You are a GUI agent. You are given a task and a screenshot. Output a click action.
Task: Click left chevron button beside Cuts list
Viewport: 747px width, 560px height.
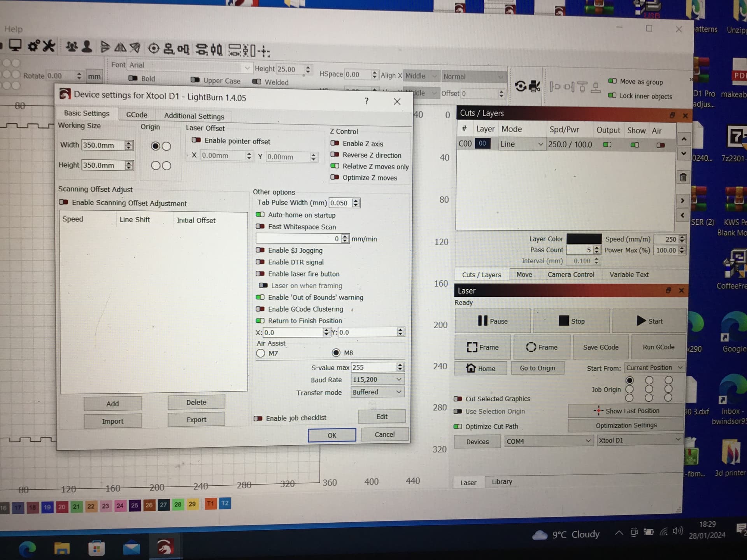pyautogui.click(x=682, y=215)
